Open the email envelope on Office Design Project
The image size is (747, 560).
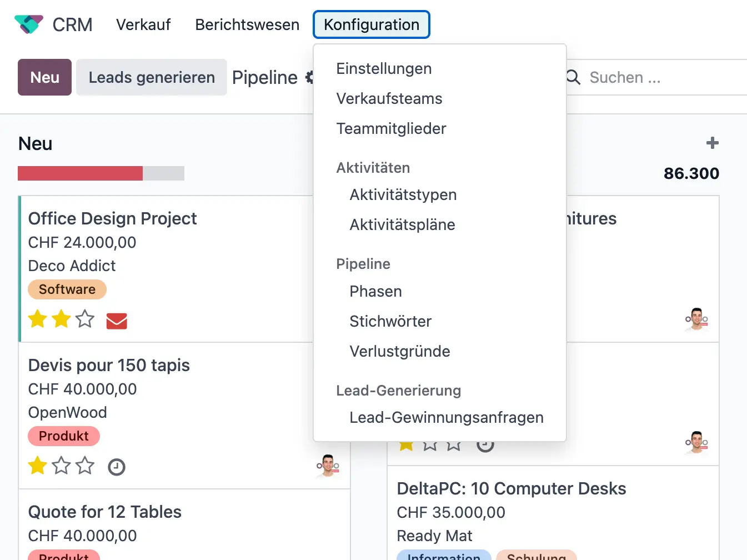tap(117, 321)
